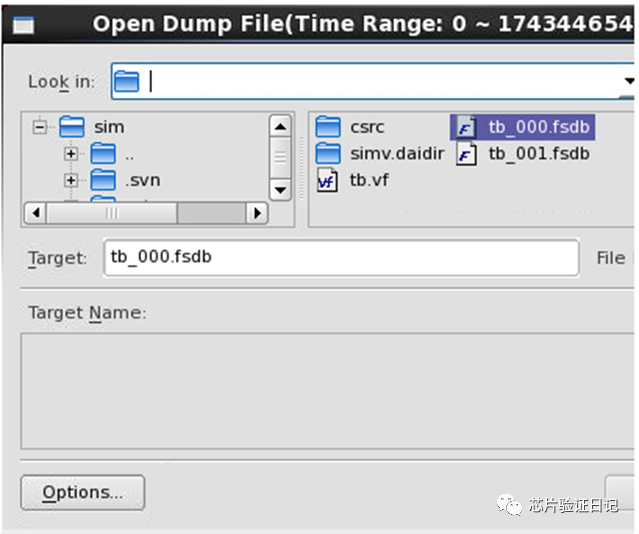Viewport: 639px width, 534px height.
Task: Click the tb.vf file icon
Action: [x=328, y=181]
